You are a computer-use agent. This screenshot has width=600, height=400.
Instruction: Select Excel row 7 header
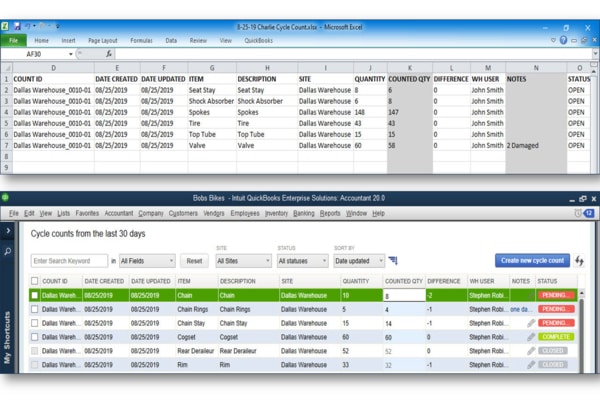7,145
